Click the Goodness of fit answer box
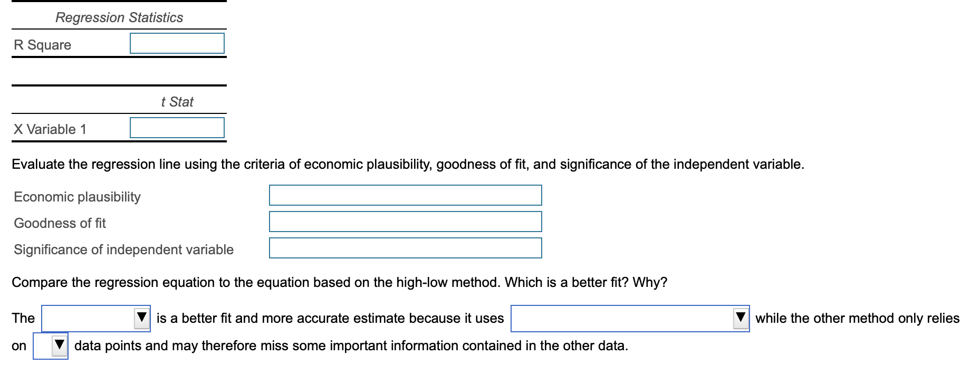 click(x=406, y=222)
